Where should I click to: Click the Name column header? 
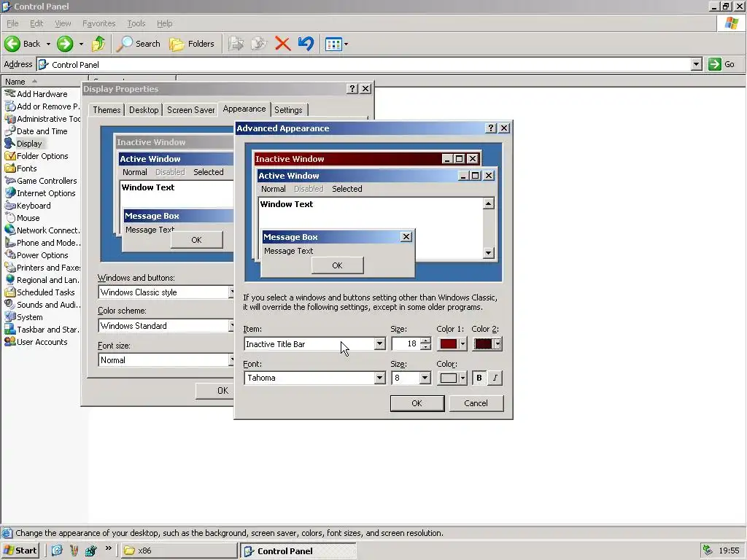(x=44, y=82)
